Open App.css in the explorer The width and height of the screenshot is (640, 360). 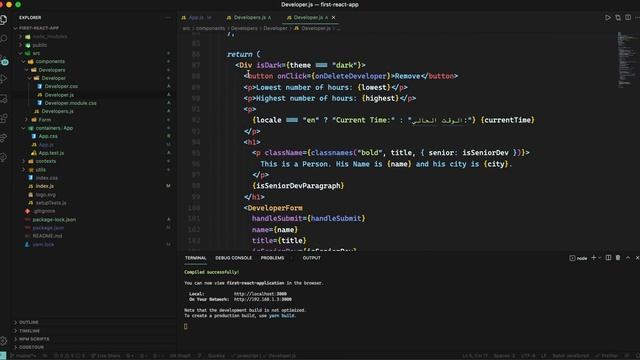tap(48, 136)
